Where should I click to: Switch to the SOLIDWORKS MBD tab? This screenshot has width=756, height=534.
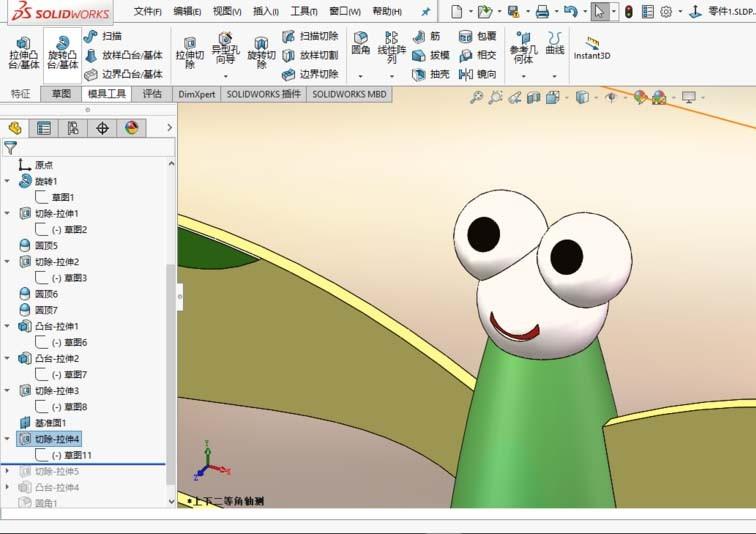tap(350, 94)
